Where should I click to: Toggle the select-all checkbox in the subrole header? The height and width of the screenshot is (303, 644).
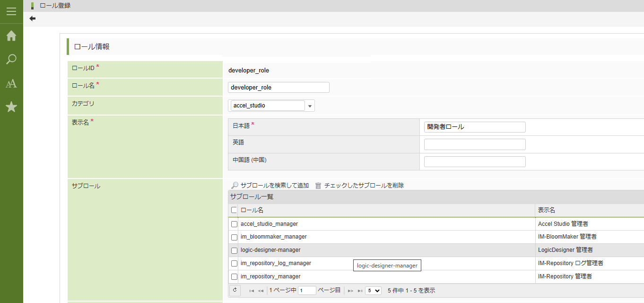[x=234, y=210]
